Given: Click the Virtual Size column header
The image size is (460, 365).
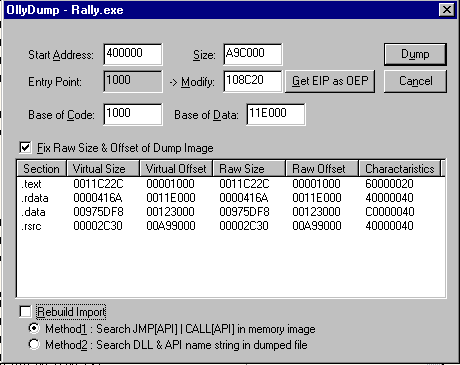Looking at the screenshot, I should 103,169.
